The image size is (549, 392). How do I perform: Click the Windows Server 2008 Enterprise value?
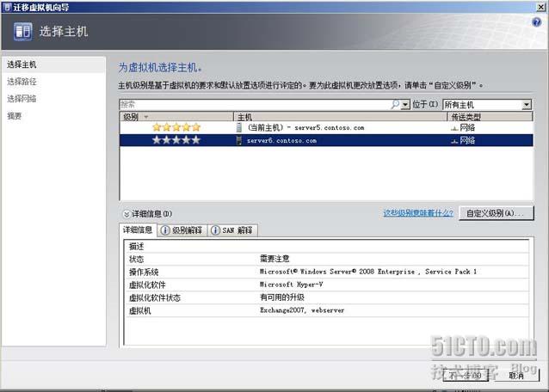pos(368,272)
